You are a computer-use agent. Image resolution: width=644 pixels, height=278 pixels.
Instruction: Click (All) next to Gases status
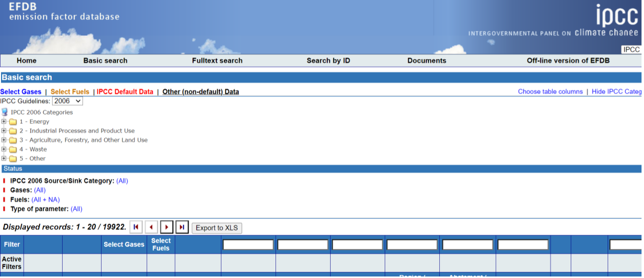point(39,190)
